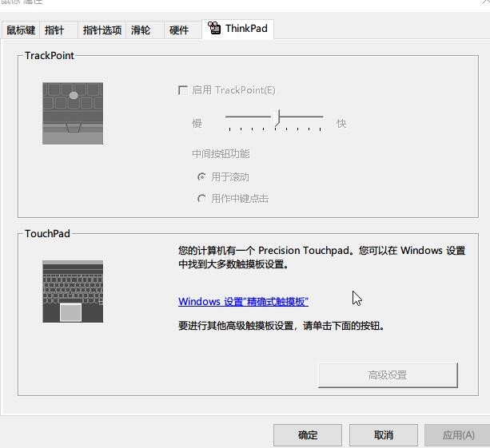
Task: Click the TrackPoint speed slider handle
Action: 276,118
